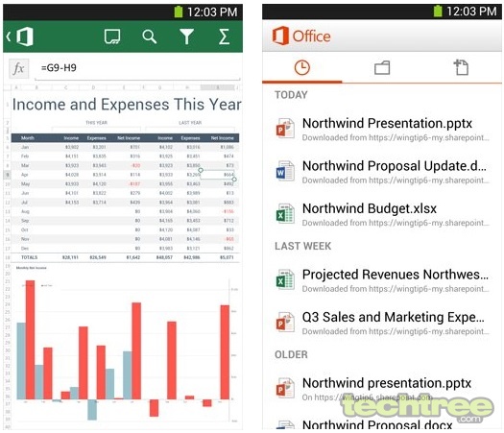Tap the LAST YEAR heading cell

click(x=190, y=123)
